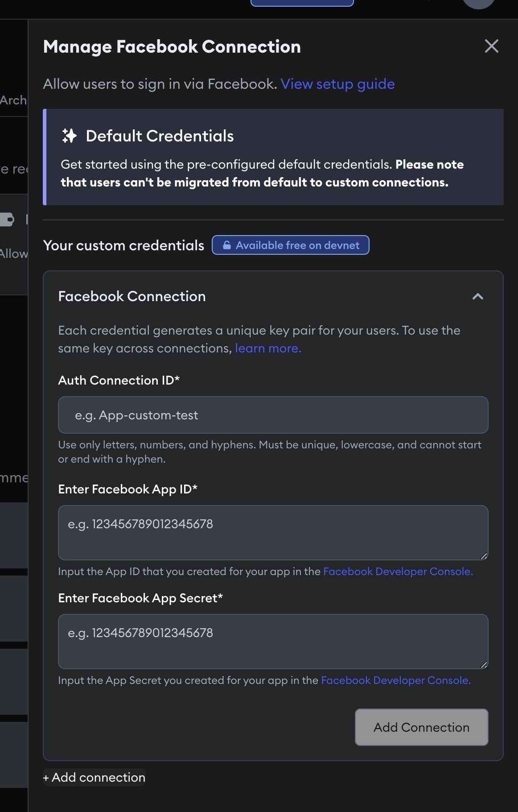Click the + Add connection link

[x=94, y=777]
